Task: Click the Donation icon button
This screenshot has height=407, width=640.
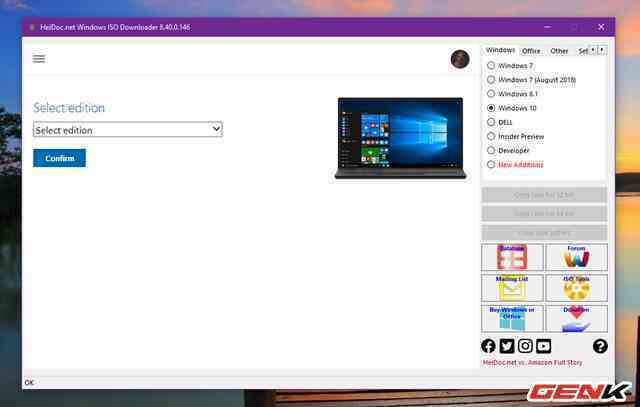Action: (576, 318)
